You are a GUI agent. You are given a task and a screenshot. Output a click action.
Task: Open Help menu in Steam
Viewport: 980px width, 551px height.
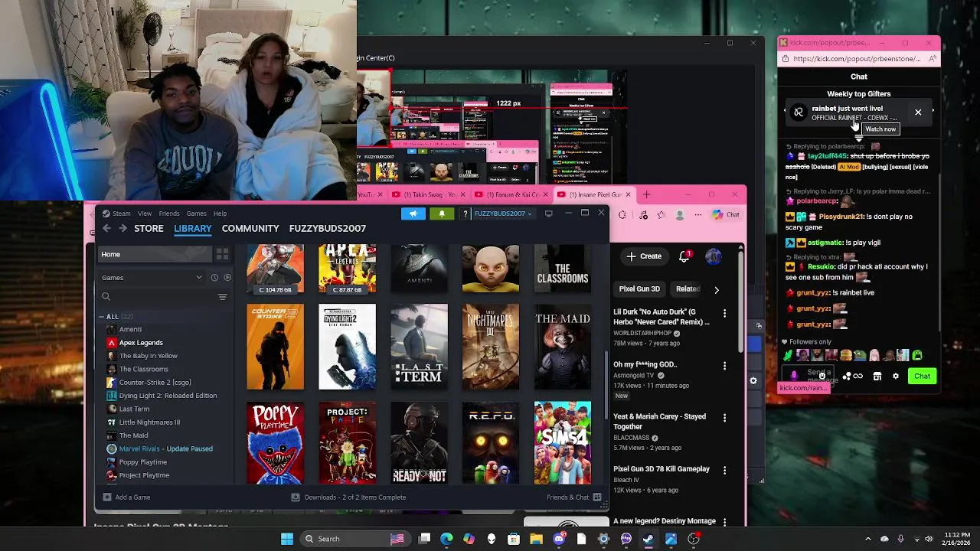click(x=220, y=214)
